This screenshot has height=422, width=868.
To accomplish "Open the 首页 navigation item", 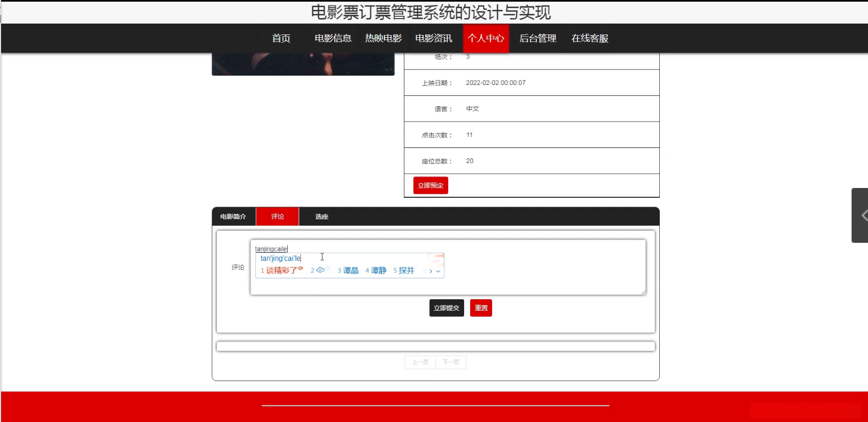I will point(281,38).
